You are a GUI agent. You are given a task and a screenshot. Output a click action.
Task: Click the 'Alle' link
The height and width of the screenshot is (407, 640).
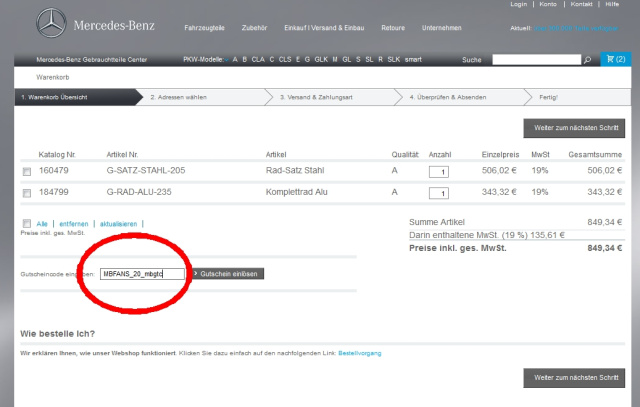pos(42,224)
